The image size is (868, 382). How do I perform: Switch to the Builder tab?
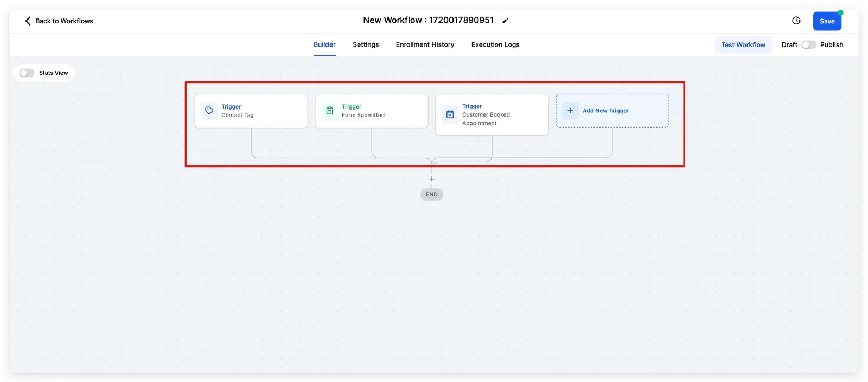click(324, 45)
